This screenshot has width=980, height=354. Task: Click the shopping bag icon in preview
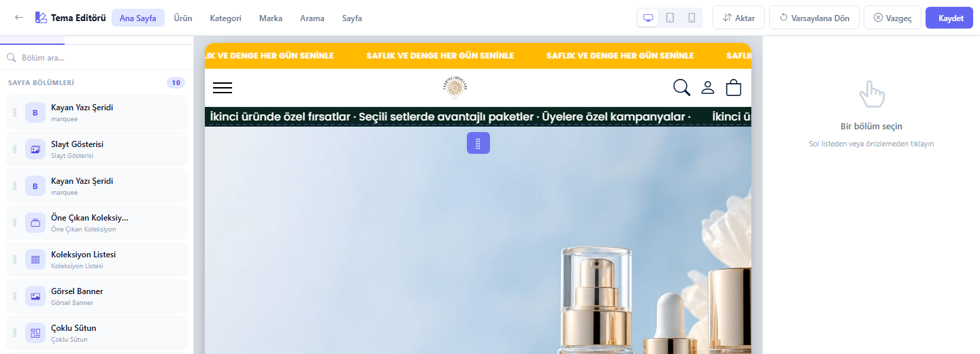[x=734, y=87]
